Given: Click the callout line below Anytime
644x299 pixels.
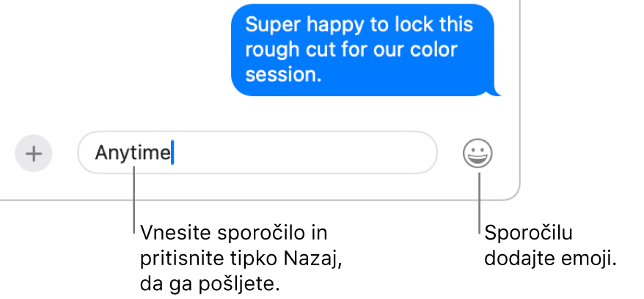Looking at the screenshot, I should click(134, 200).
